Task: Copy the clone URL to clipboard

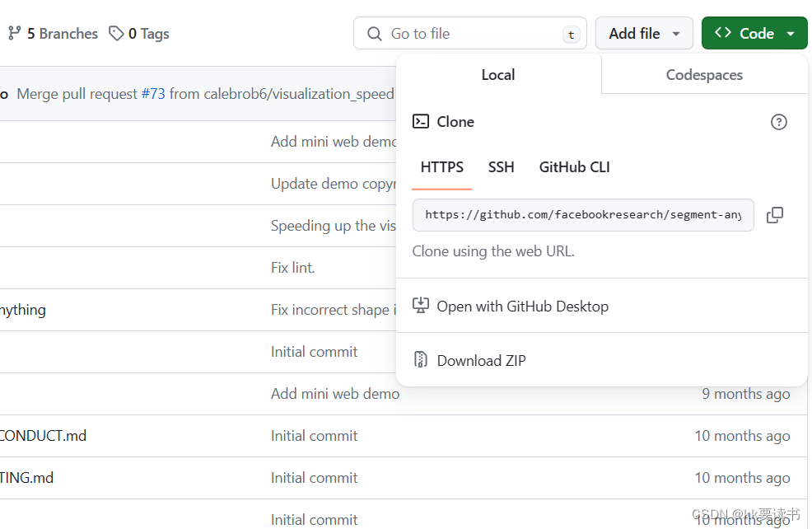Action: click(x=775, y=214)
